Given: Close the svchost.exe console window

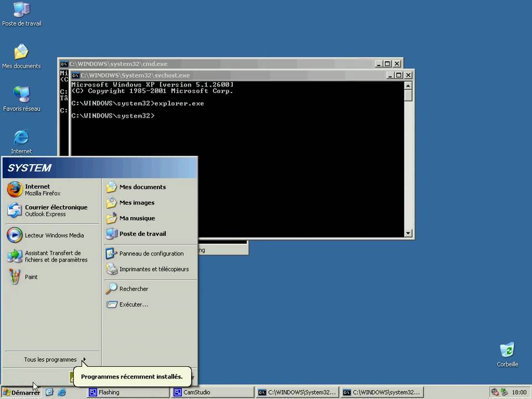Looking at the screenshot, I should [408, 75].
